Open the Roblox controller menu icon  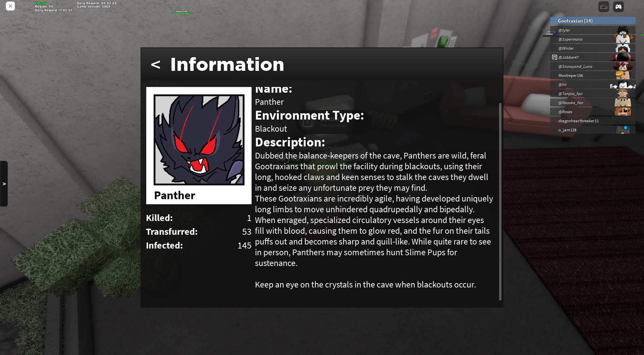pyautogui.click(x=619, y=7)
